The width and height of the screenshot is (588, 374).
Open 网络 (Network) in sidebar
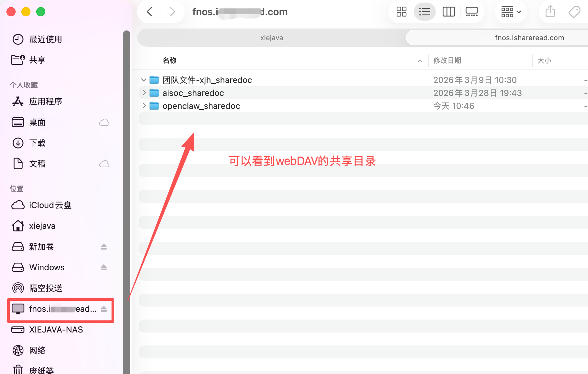pyautogui.click(x=37, y=350)
